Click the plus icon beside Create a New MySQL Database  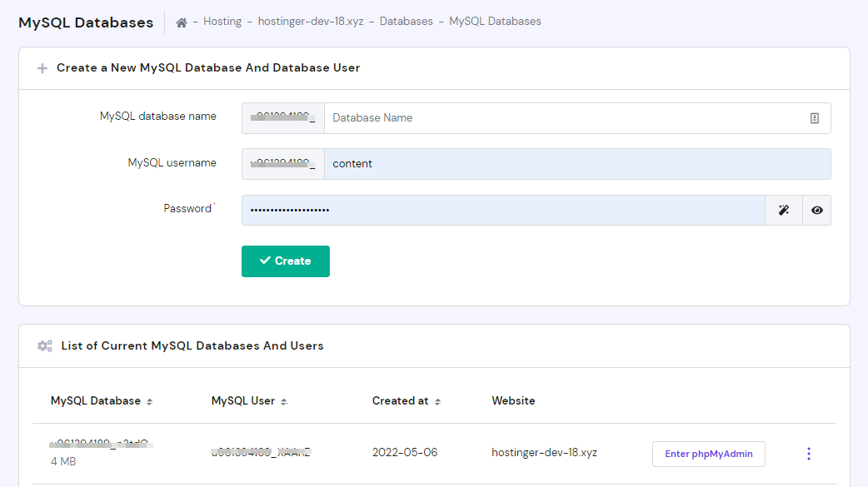(42, 68)
